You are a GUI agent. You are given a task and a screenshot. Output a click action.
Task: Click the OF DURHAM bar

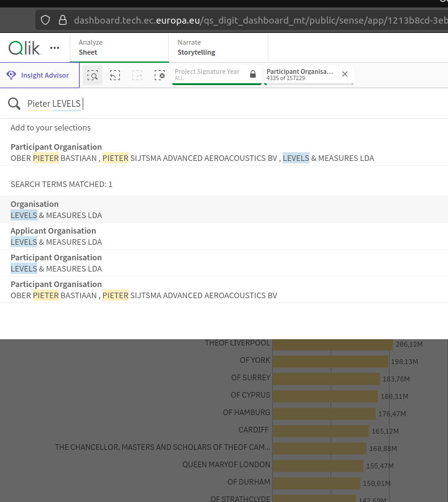click(x=316, y=483)
